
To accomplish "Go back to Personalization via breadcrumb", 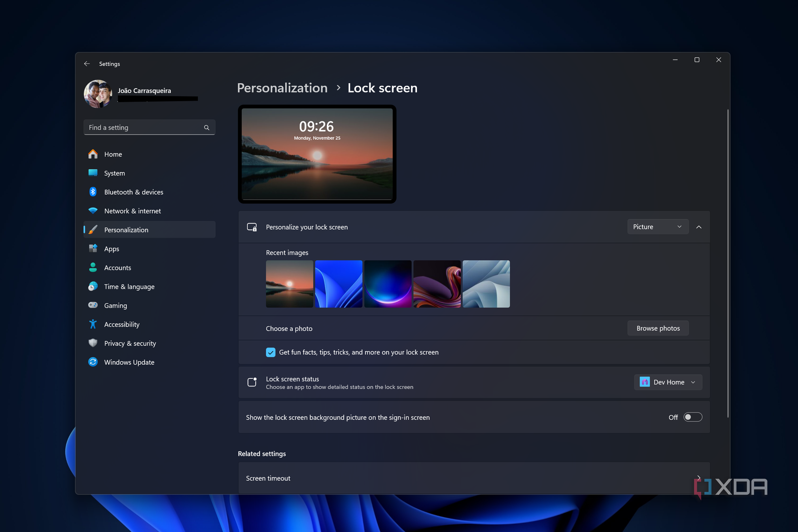I will tap(282, 88).
